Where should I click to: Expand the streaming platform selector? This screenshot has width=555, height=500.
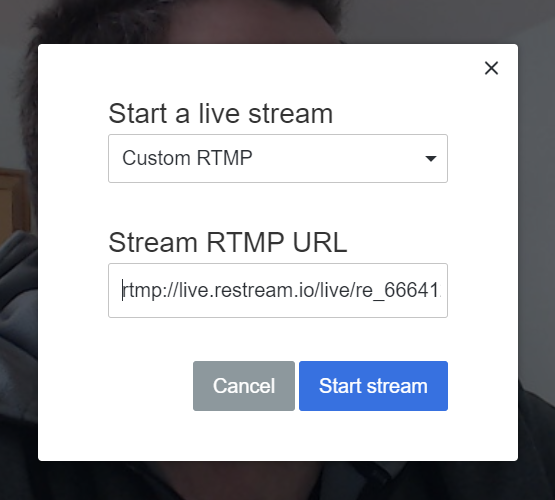[x=278, y=159]
